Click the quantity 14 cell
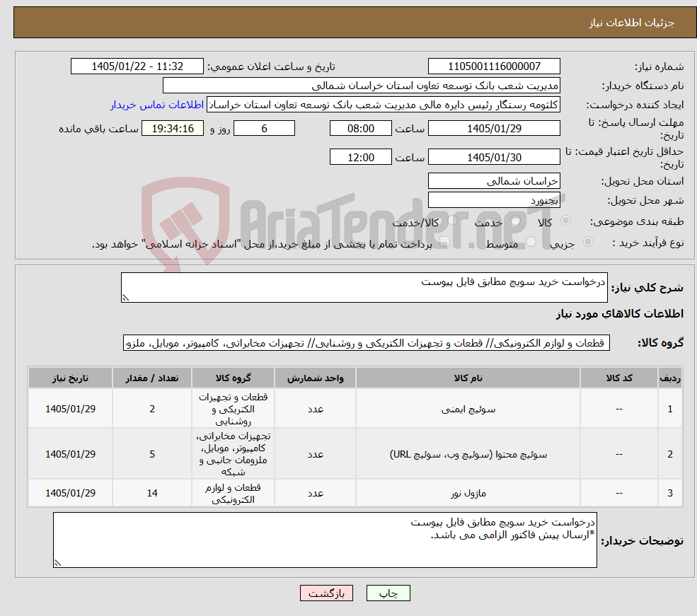Image resolution: width=697 pixels, height=616 pixels. pos(152,493)
